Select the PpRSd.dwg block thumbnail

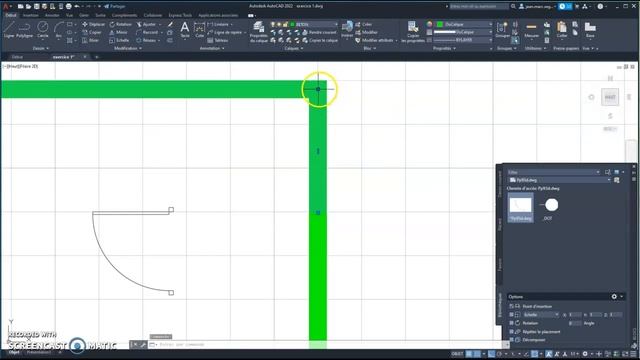tap(520, 208)
